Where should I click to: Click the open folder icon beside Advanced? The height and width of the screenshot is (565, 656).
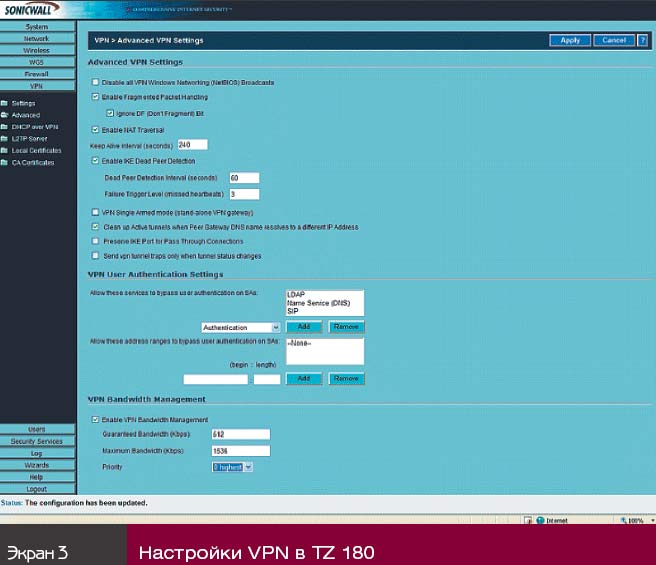(5, 115)
